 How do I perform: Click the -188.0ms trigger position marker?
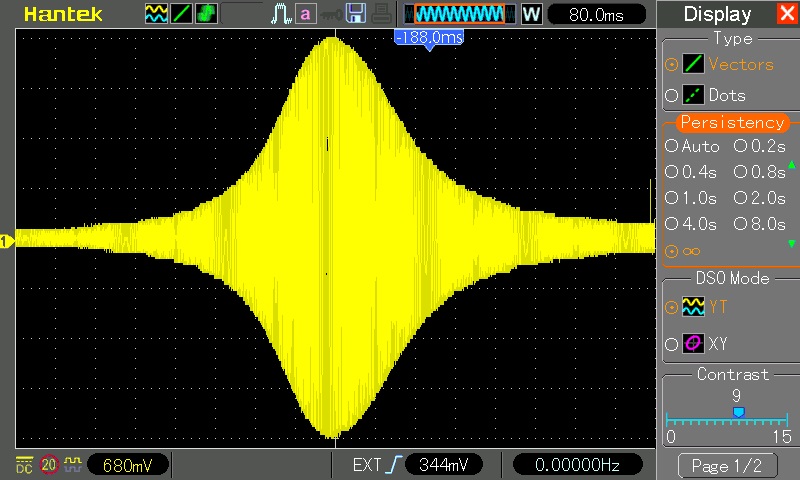(x=429, y=38)
